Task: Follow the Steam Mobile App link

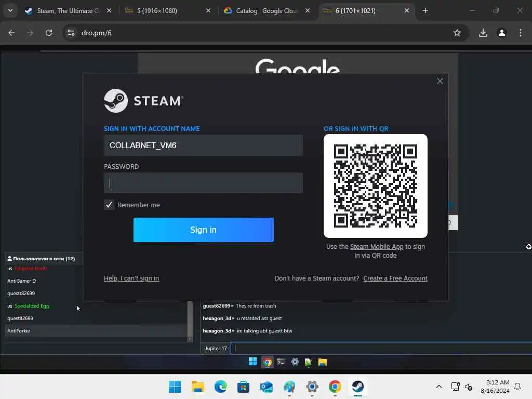Action: pyautogui.click(x=377, y=247)
